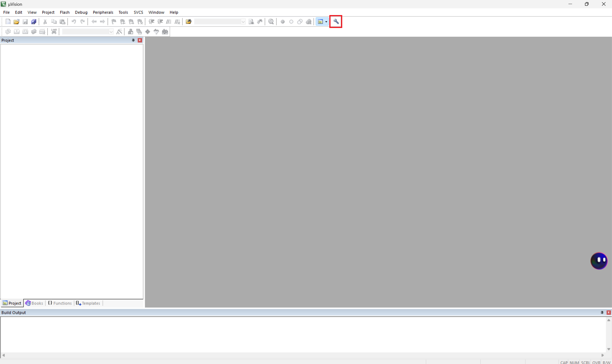
Task: Toggle auto-hide pin on Build Output
Action: coord(602,313)
